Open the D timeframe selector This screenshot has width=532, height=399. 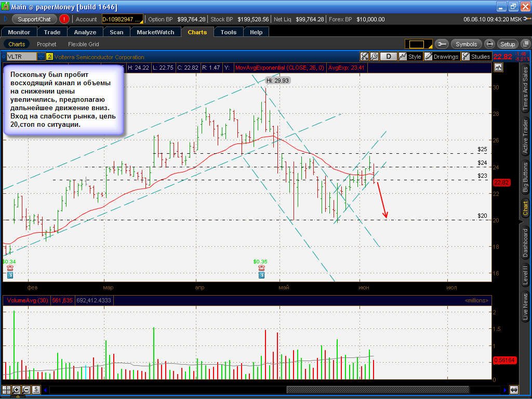(x=389, y=57)
